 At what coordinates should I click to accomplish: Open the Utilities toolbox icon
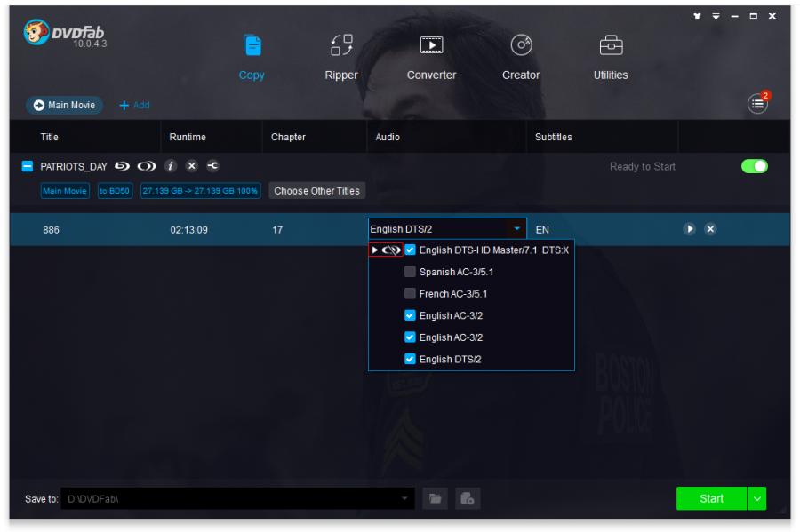point(611,45)
